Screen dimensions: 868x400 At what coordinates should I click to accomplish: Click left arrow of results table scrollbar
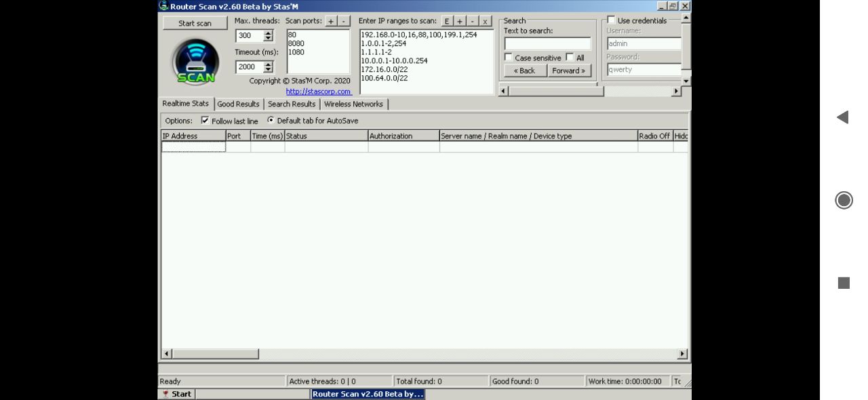coord(167,354)
